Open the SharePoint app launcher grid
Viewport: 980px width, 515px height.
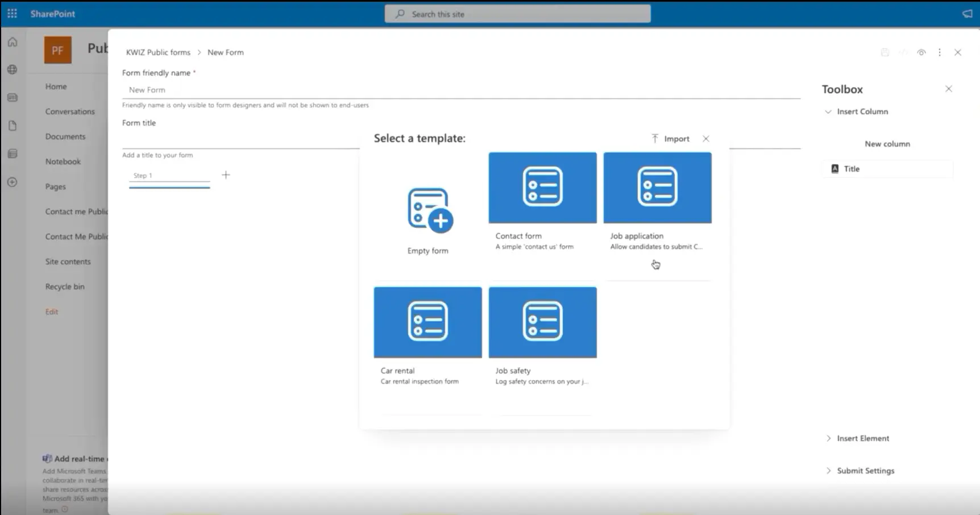point(12,14)
